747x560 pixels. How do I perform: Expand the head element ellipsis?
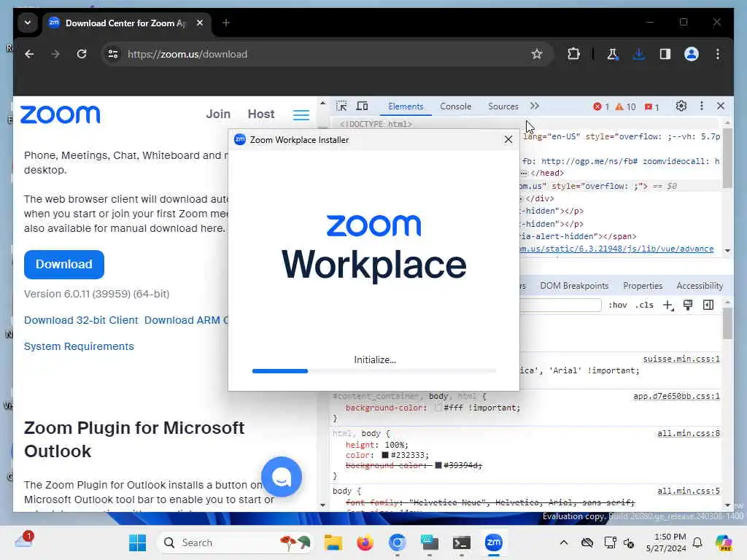coord(525,174)
